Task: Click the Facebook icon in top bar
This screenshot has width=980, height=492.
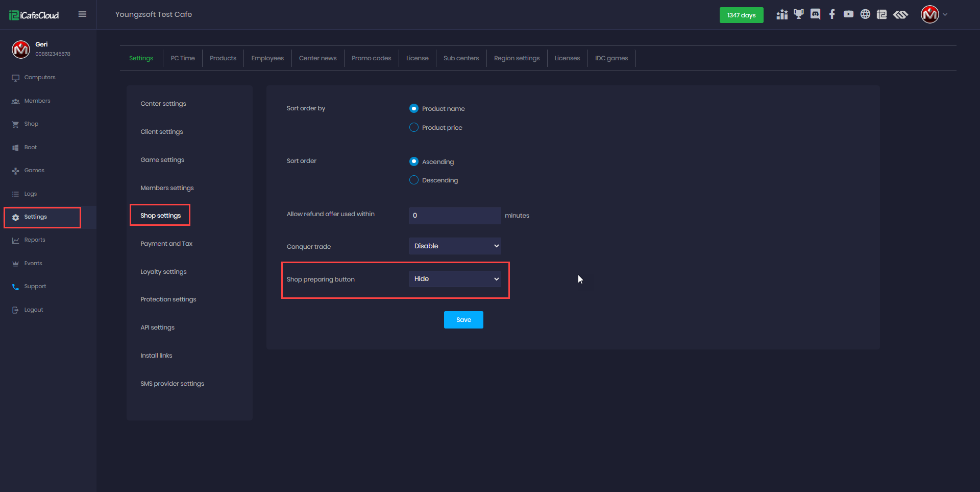Action: 832,14
